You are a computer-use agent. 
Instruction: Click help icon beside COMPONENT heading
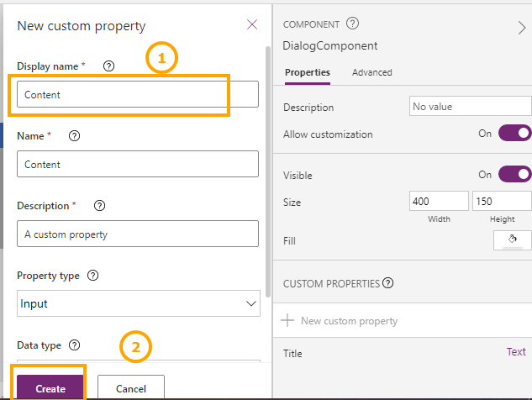(353, 24)
